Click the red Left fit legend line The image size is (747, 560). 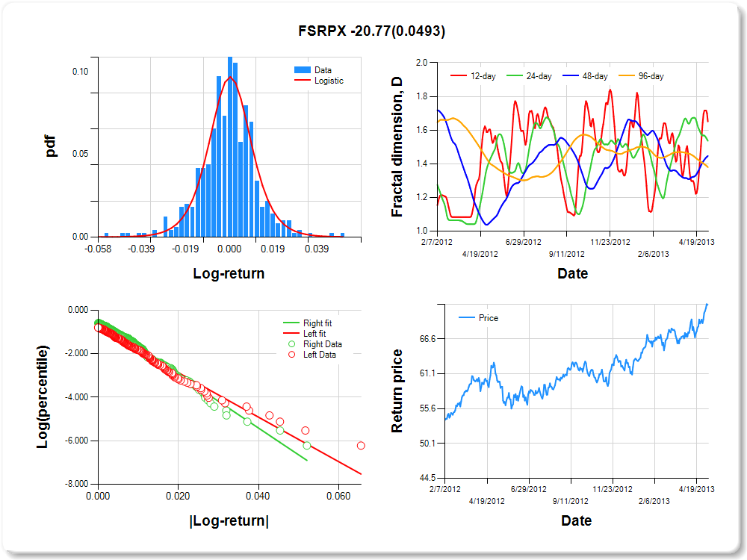click(x=291, y=333)
